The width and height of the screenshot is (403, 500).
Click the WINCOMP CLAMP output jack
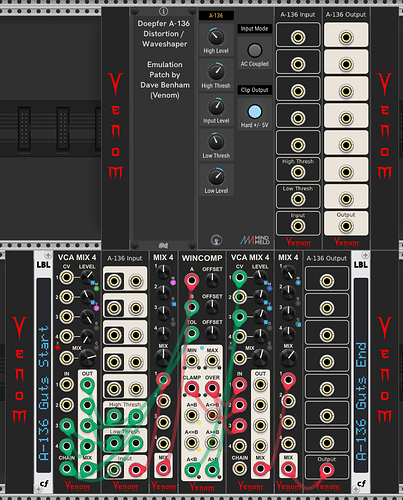tap(192, 388)
